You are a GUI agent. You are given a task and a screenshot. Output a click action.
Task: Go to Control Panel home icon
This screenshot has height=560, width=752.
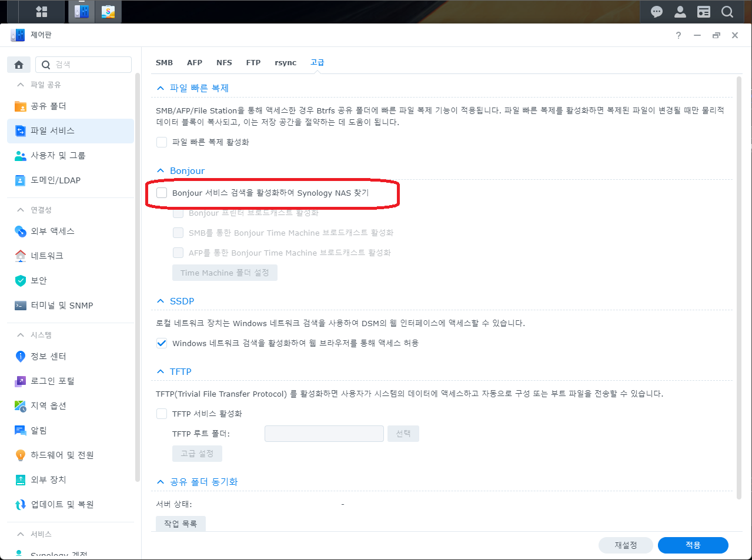pyautogui.click(x=19, y=65)
